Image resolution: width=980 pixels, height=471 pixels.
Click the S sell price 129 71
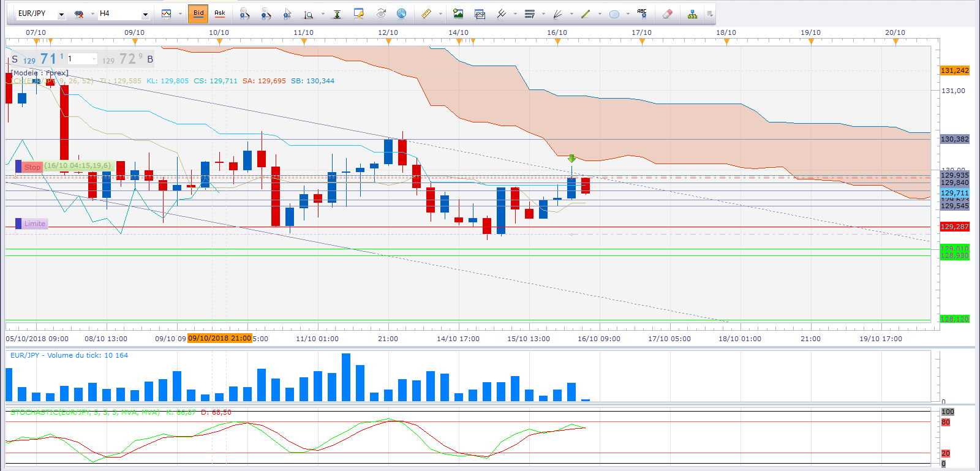pyautogui.click(x=37, y=59)
